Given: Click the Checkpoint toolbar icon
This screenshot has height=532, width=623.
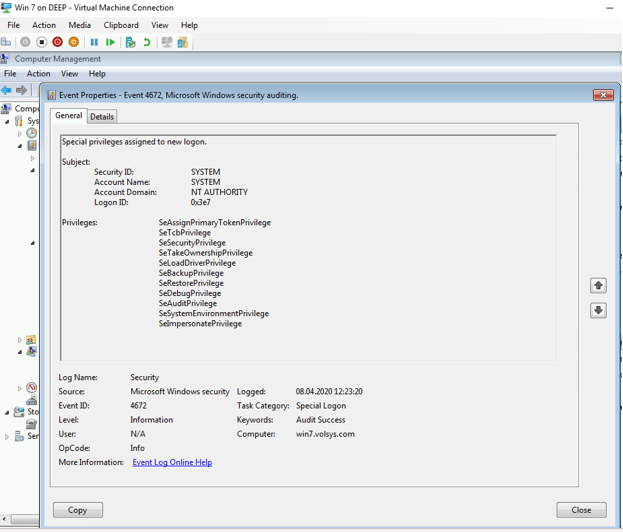Looking at the screenshot, I should pos(130,42).
